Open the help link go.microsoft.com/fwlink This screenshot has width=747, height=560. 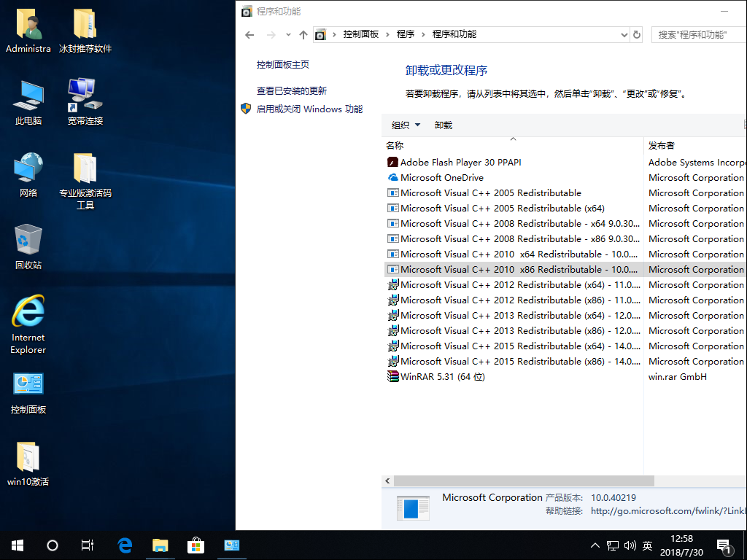[668, 511]
